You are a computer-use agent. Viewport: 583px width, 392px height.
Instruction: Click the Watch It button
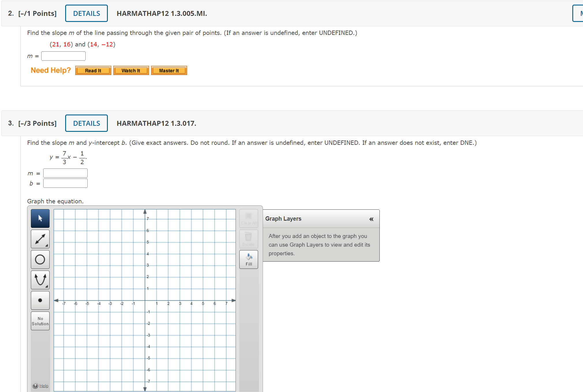(x=131, y=70)
